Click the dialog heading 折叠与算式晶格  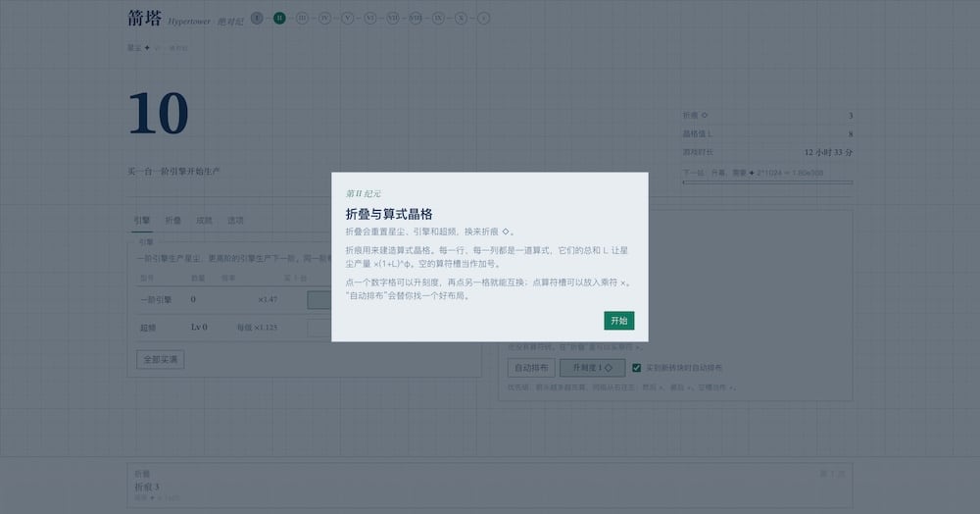point(389,214)
